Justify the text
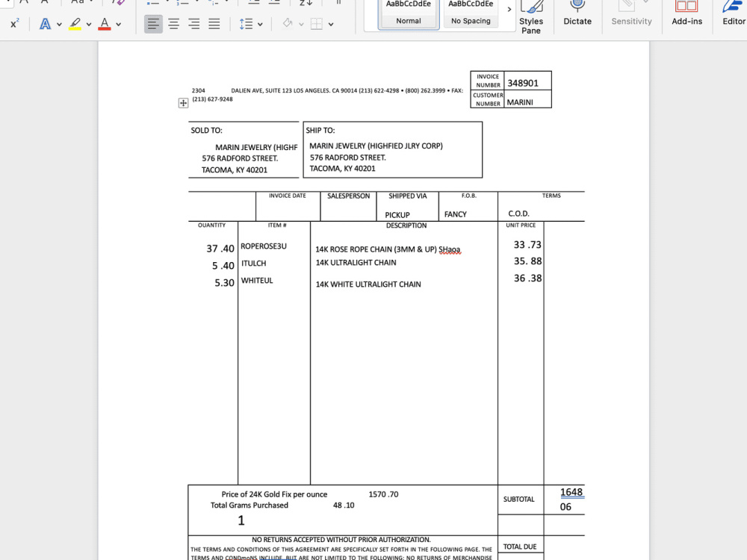The image size is (747, 560). click(214, 24)
